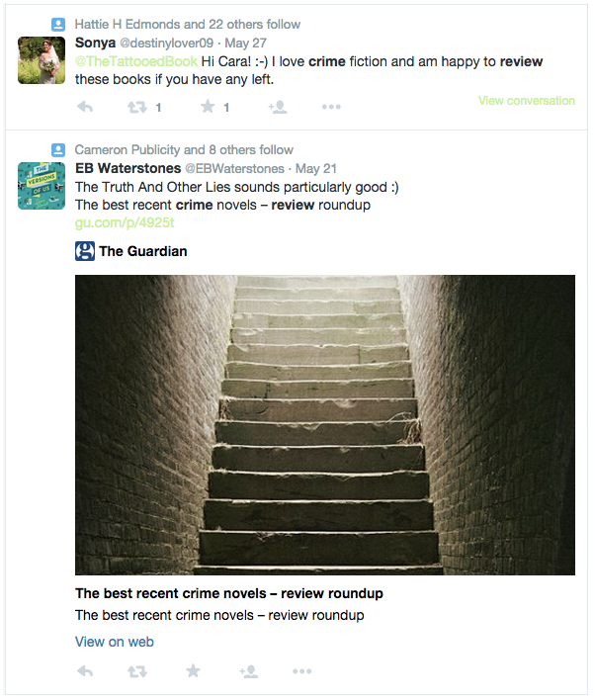Click the EB Waterstones display name
595x700 pixels.
[128, 168]
